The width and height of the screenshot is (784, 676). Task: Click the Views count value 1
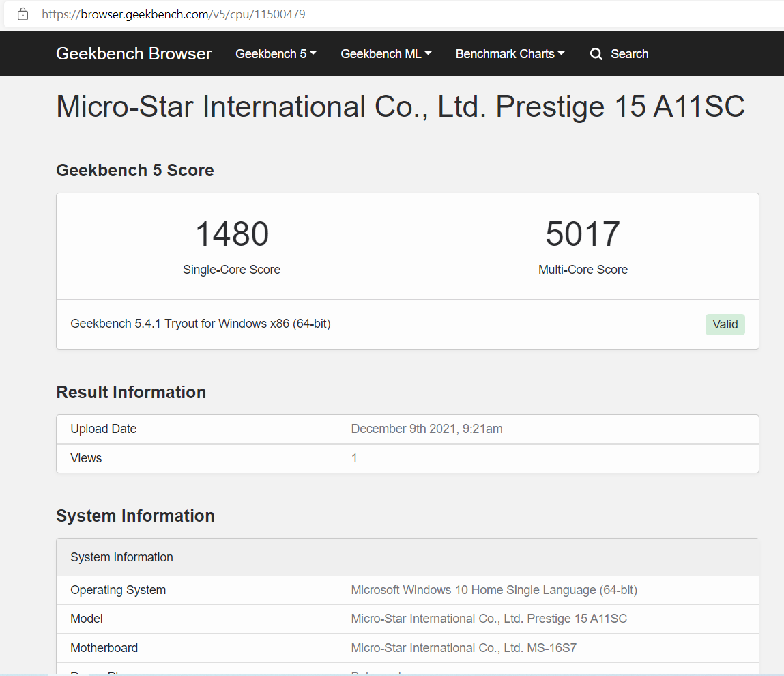tap(354, 458)
